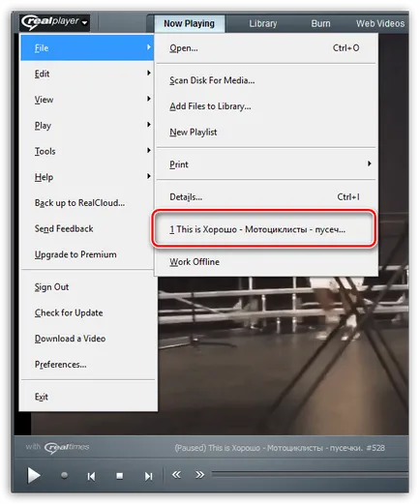Click the playback seek bar
This screenshot has width=420, height=504.
click(x=310, y=474)
